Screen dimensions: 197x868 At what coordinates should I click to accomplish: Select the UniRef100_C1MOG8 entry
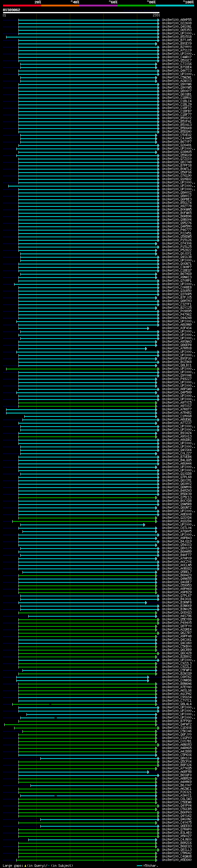176,416
